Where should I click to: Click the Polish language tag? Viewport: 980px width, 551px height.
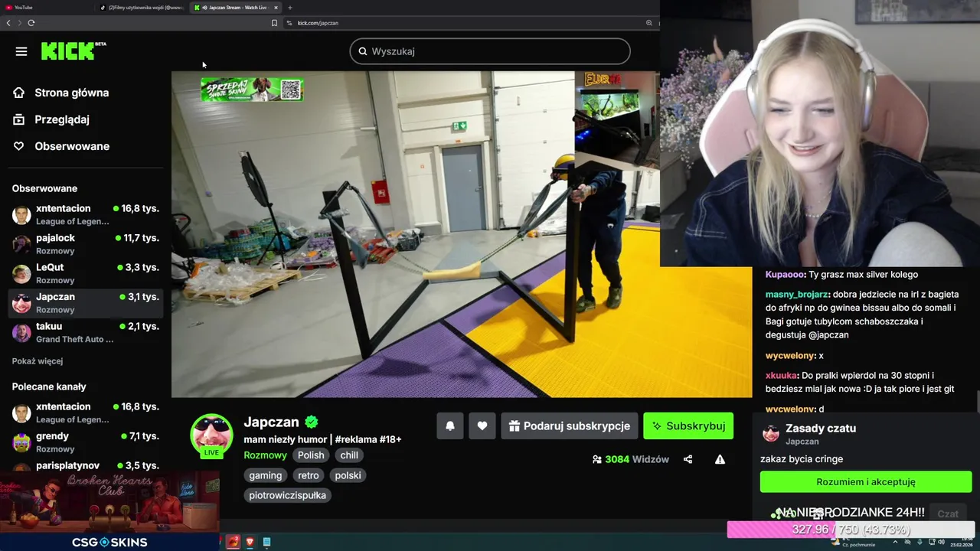[x=311, y=455]
